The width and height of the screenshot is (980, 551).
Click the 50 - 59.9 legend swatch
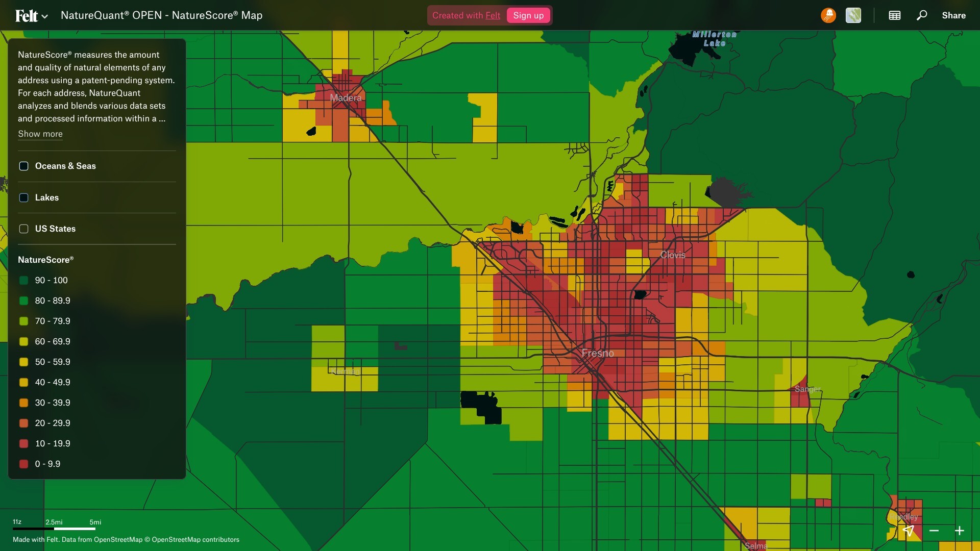[23, 362]
